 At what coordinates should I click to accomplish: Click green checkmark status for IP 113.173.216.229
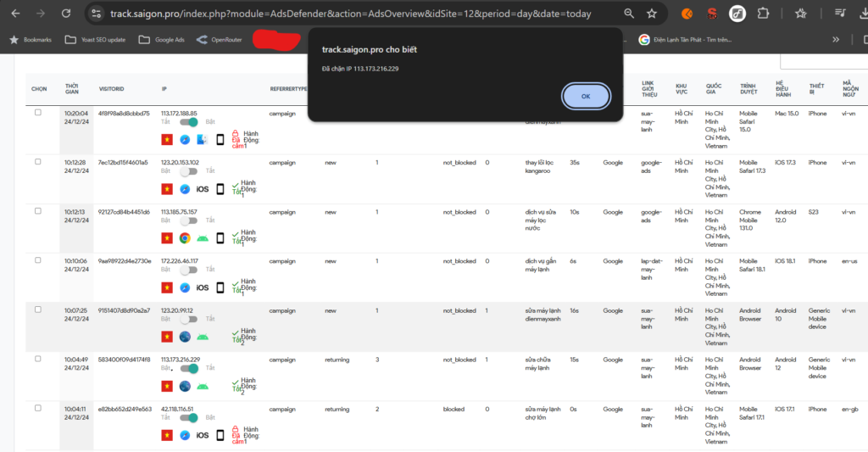coord(235,385)
